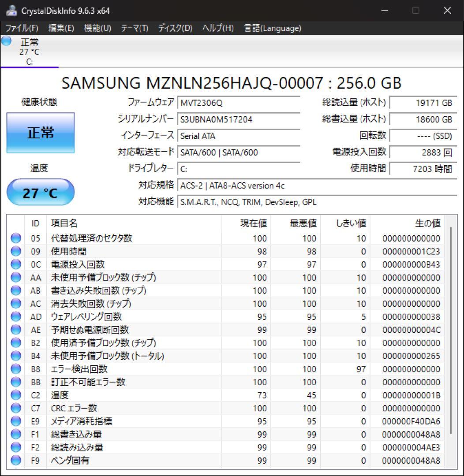This screenshot has width=464, height=476.
Task: Open the テーマ menu
Action: (x=134, y=28)
